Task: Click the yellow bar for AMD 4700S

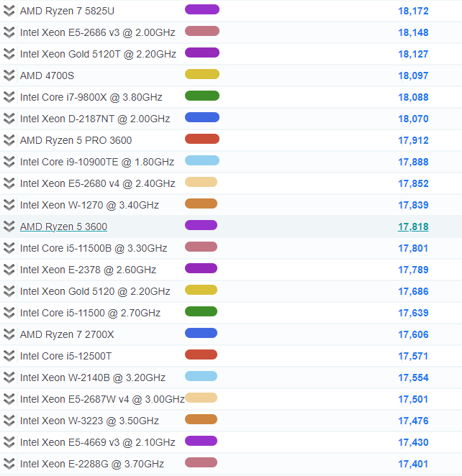Action: pyautogui.click(x=202, y=74)
